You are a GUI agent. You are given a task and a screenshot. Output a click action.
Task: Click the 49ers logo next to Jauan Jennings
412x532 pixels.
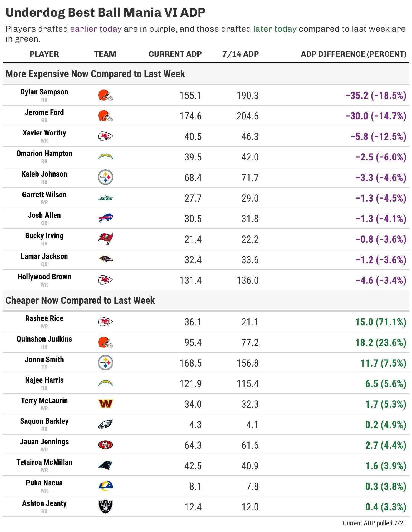[x=105, y=445]
